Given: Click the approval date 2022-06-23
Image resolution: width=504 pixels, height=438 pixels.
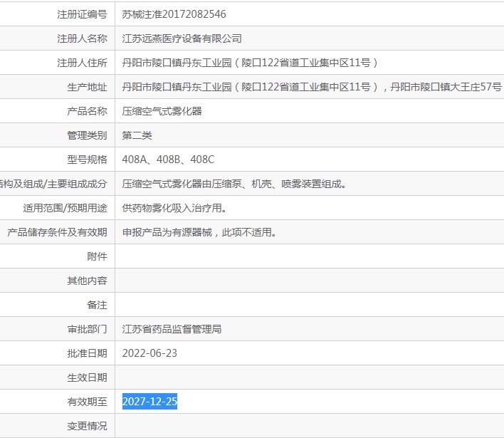Looking at the screenshot, I should coord(149,353).
